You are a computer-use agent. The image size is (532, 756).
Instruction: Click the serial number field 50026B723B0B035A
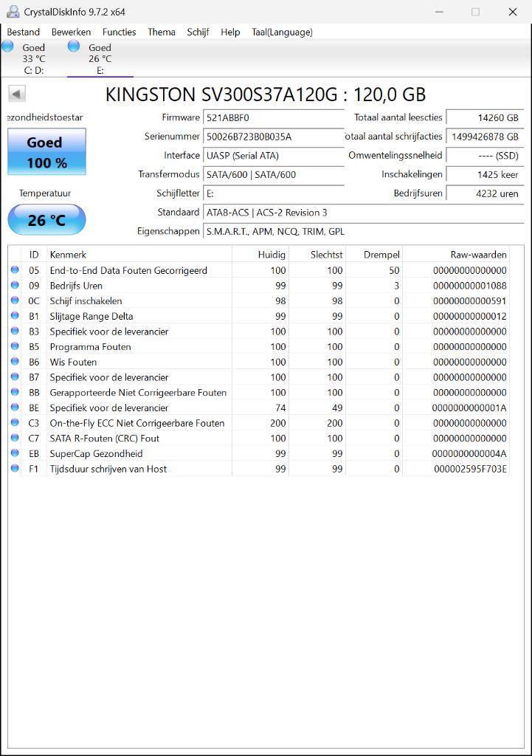(274, 137)
